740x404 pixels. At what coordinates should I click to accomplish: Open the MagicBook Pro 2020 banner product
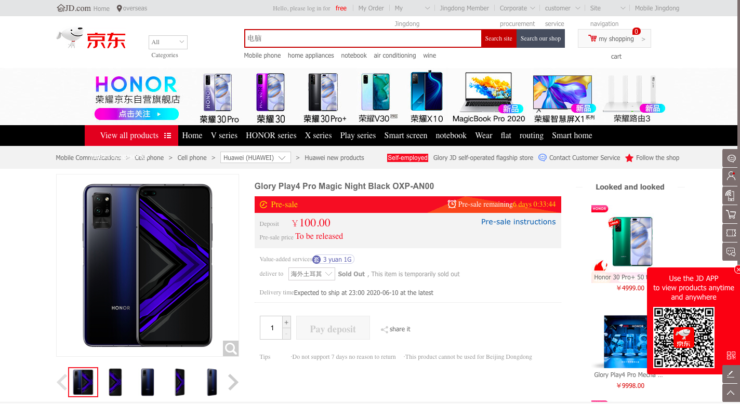(x=488, y=97)
